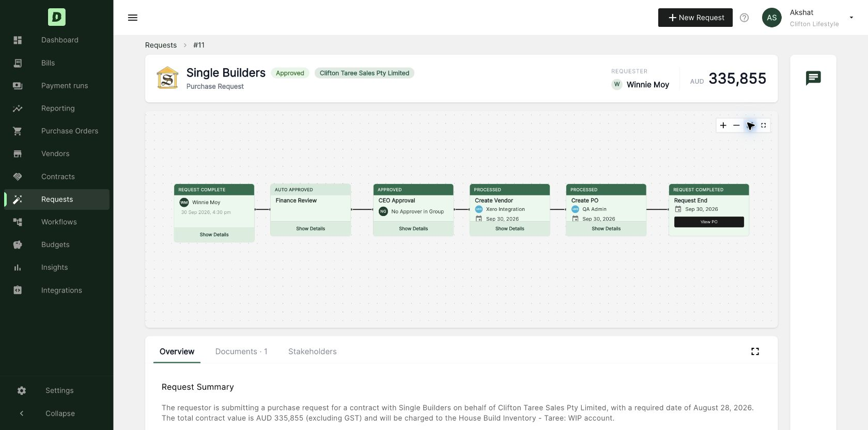This screenshot has width=868, height=430.
Task: Zoom in on the workflow canvas
Action: coord(723,126)
